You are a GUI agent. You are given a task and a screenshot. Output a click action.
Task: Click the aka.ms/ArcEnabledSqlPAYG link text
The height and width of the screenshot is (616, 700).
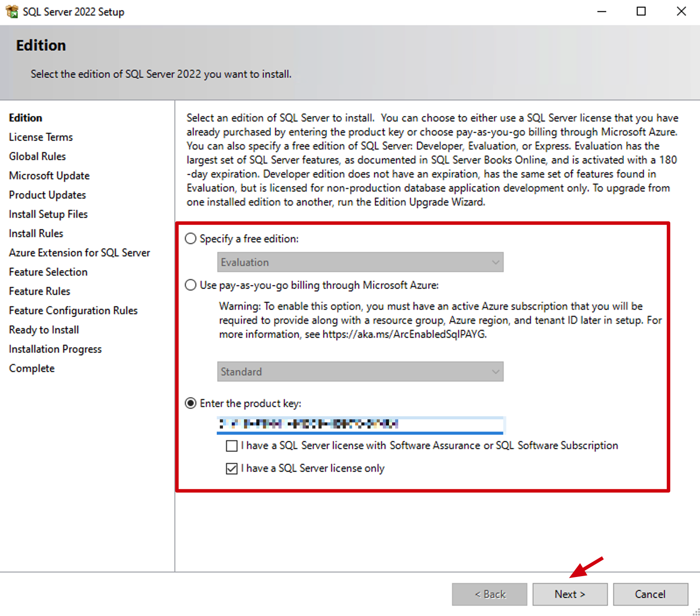[x=404, y=334]
